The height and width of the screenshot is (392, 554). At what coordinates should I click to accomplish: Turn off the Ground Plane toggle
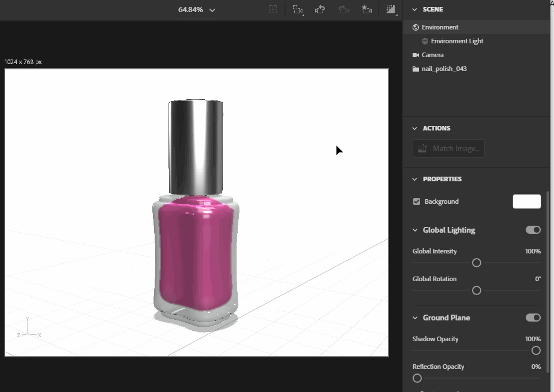pos(533,318)
